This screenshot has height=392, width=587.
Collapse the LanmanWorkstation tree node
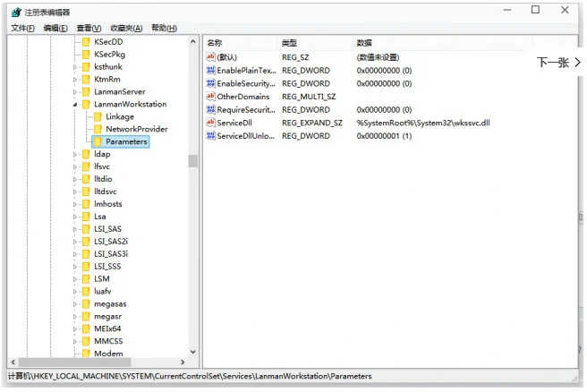[x=75, y=105]
